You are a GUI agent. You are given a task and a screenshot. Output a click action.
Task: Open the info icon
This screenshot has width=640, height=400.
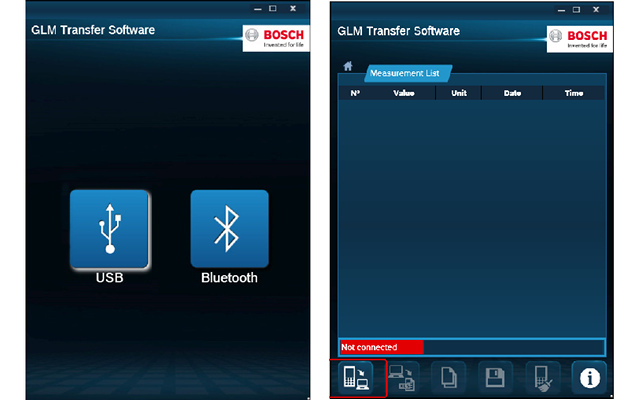point(589,378)
